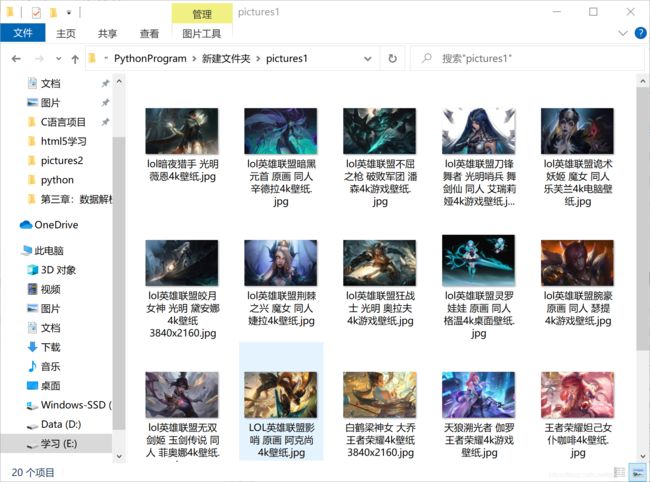Click the quick access properties icon
Screen dimensions: 650x482
[x=36, y=13]
